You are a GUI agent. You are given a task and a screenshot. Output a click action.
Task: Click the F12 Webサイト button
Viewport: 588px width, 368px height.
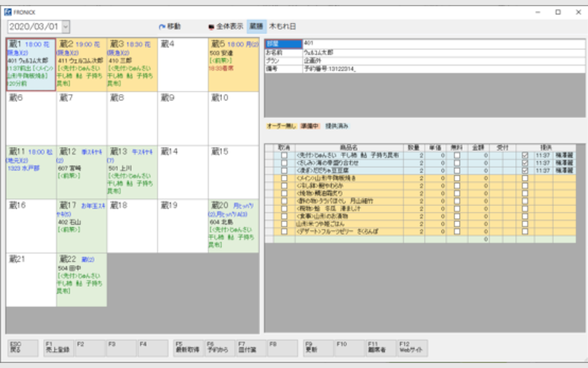coord(412,348)
